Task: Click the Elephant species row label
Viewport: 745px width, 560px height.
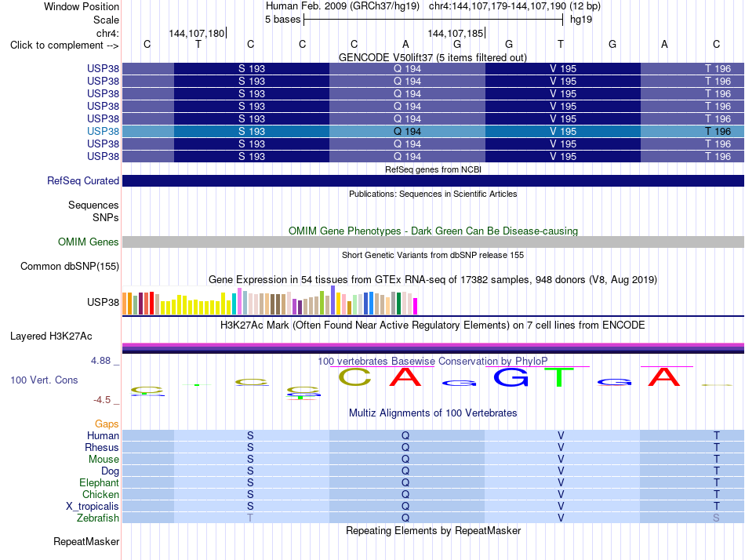Action: (99, 482)
